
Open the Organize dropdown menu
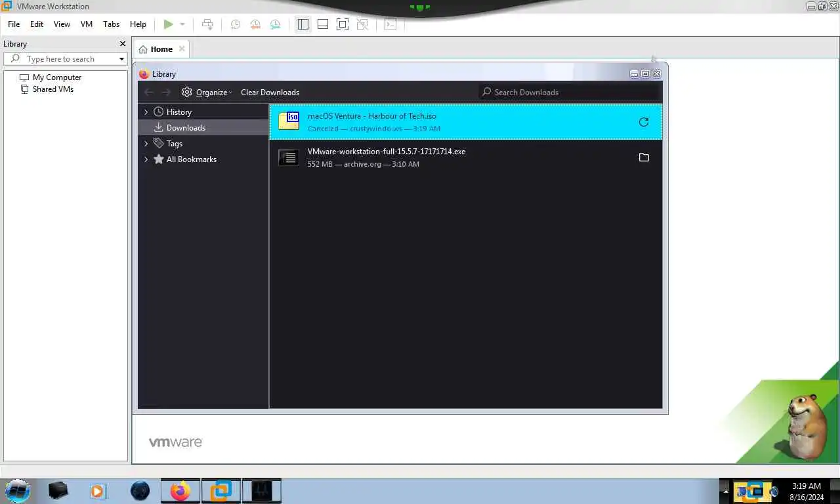point(207,93)
